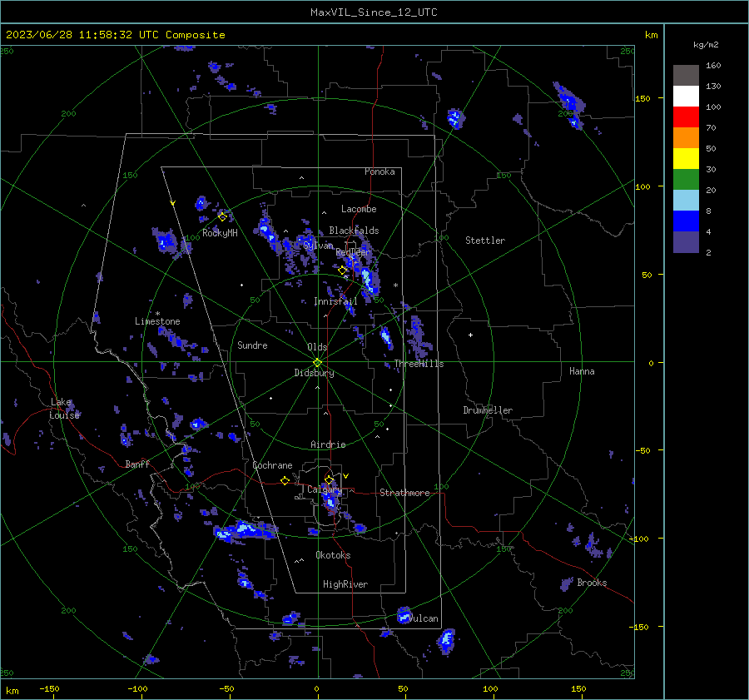This screenshot has height=700, width=749.
Task: Select the purple 2-4 legend color
Action: point(686,242)
